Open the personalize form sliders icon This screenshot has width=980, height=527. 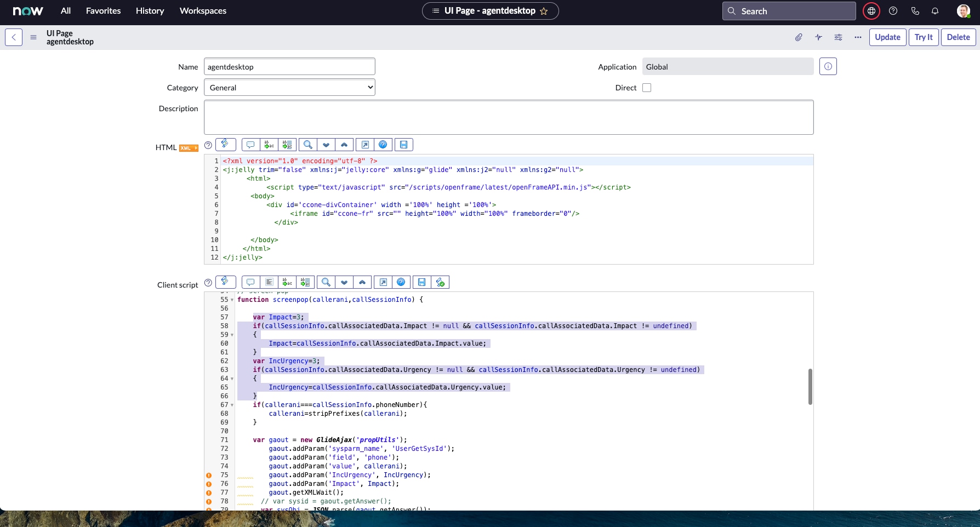(x=838, y=37)
